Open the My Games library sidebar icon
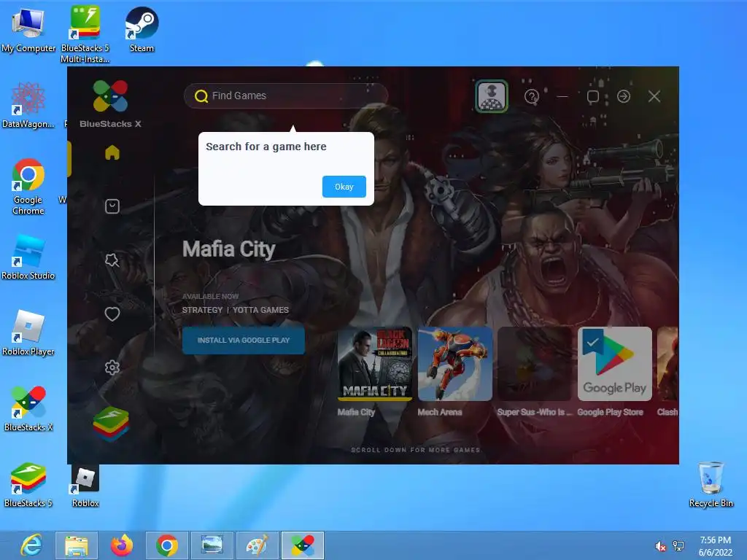The height and width of the screenshot is (560, 747). click(x=112, y=206)
